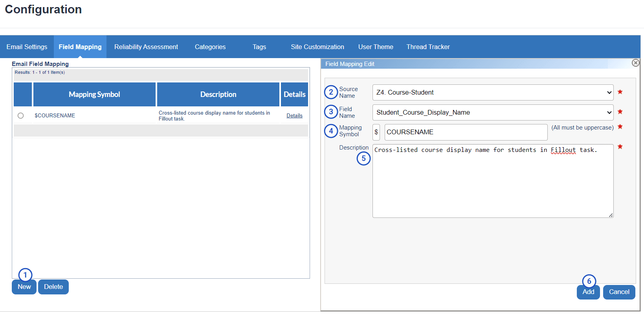The width and height of the screenshot is (644, 316).
Task: Click the Description textarea resize handle
Action: [x=611, y=215]
